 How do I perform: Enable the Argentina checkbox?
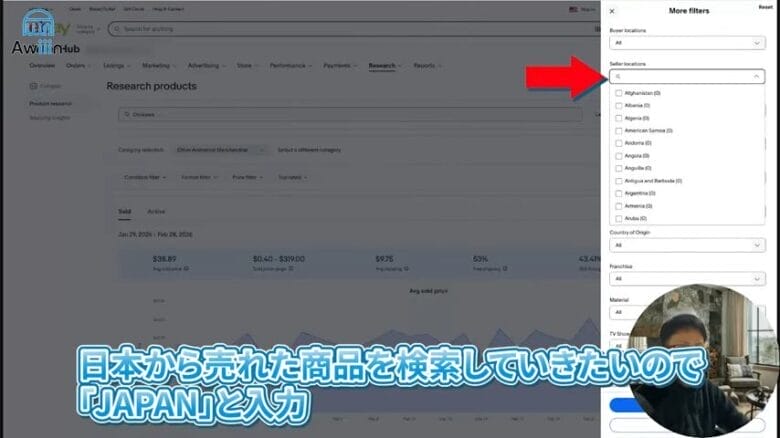coord(618,194)
